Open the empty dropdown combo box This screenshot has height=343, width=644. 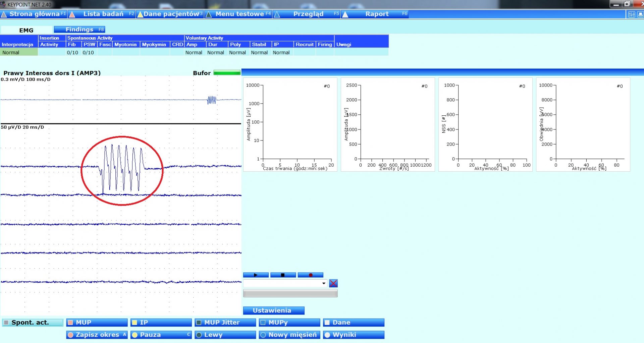pyautogui.click(x=285, y=283)
